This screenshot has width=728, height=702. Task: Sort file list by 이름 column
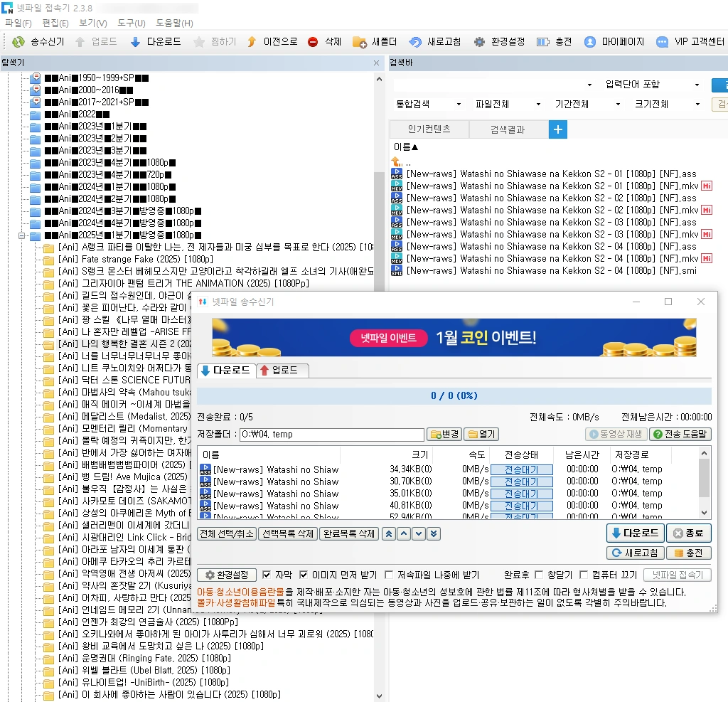[406, 147]
